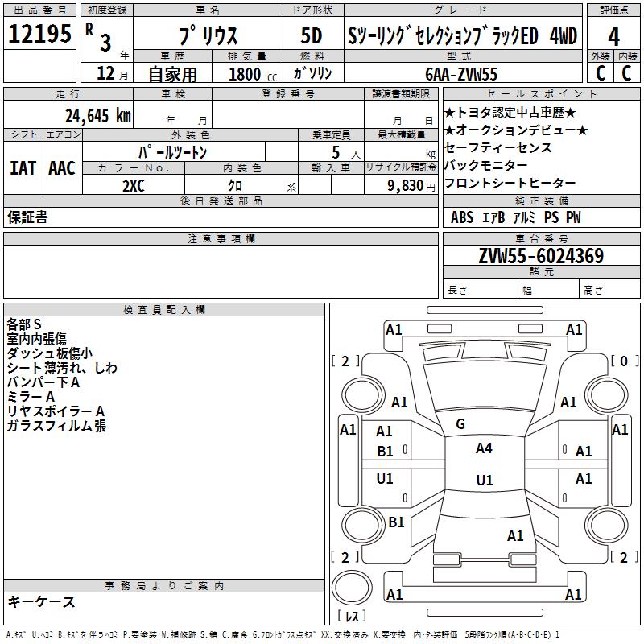
Task: Select color number 2XC
Action: [x=134, y=184]
